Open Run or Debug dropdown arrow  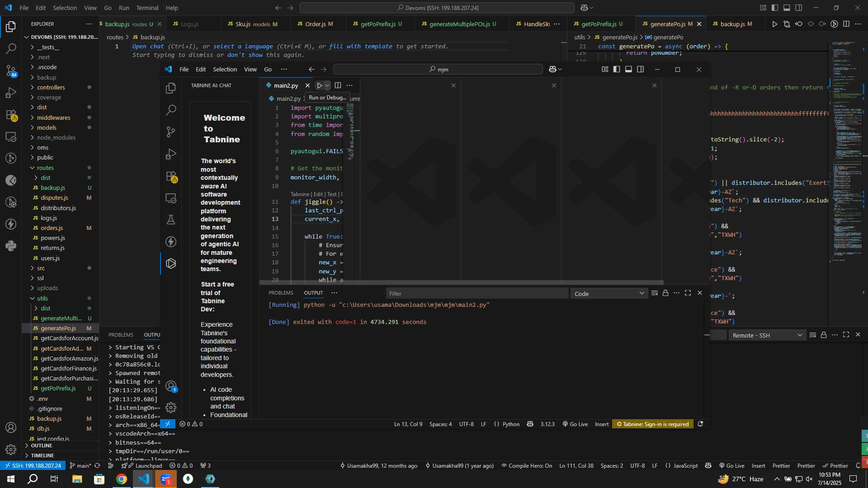tap(327, 85)
